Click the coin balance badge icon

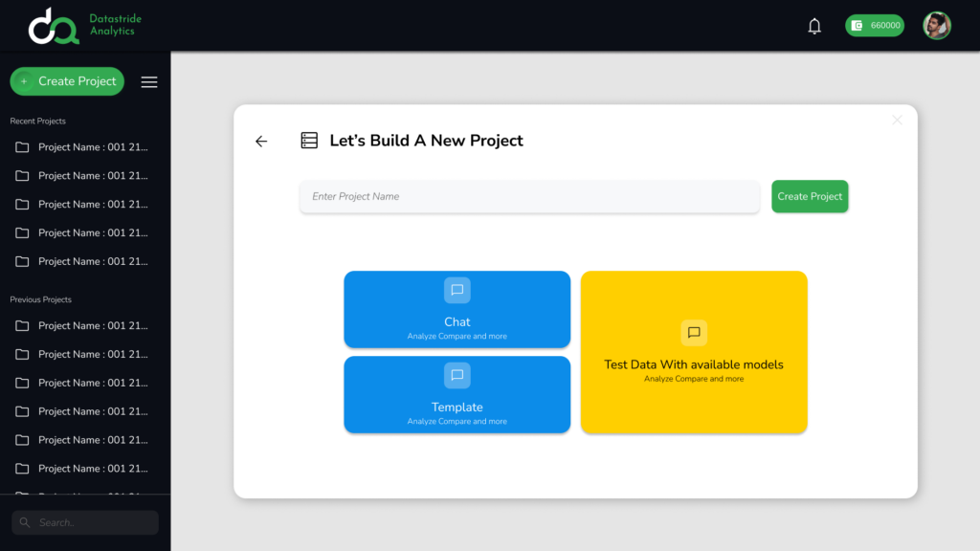[x=856, y=25]
